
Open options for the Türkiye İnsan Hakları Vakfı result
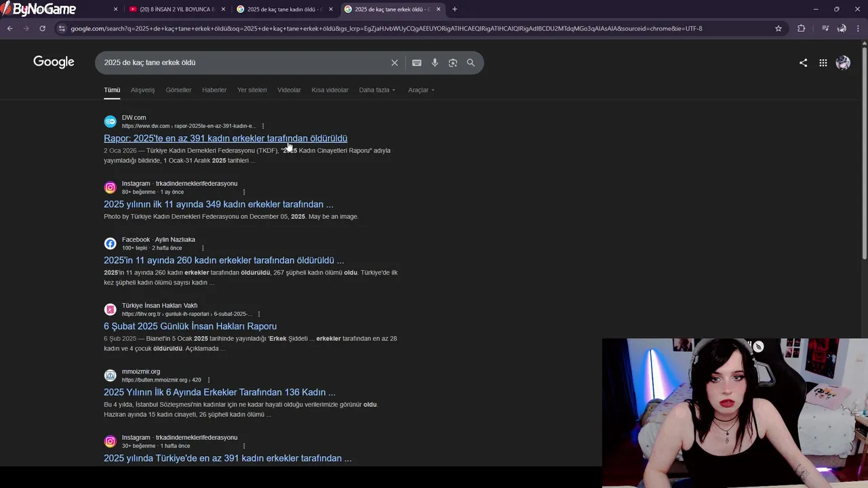click(259, 314)
